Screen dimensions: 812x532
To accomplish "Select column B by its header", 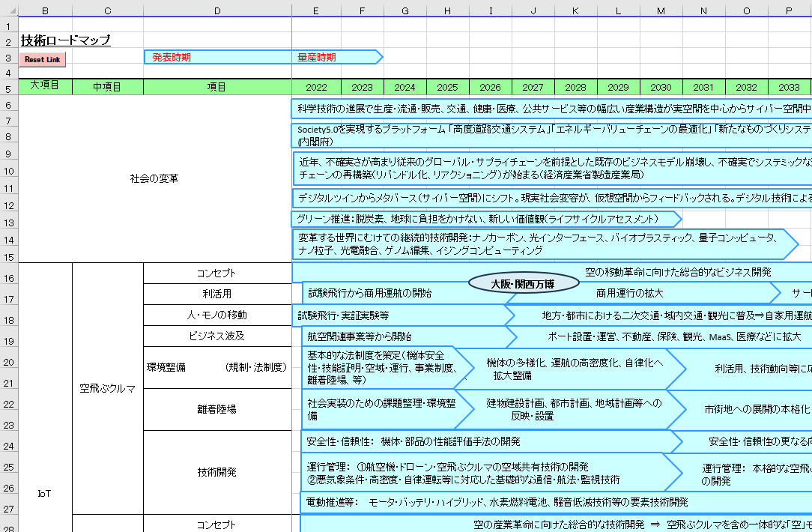I will [45, 10].
